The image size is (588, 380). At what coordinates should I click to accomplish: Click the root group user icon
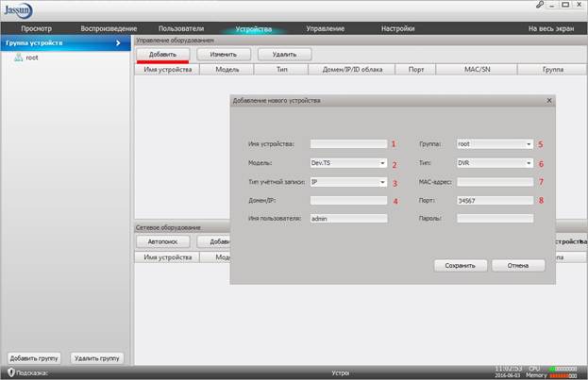[18, 58]
